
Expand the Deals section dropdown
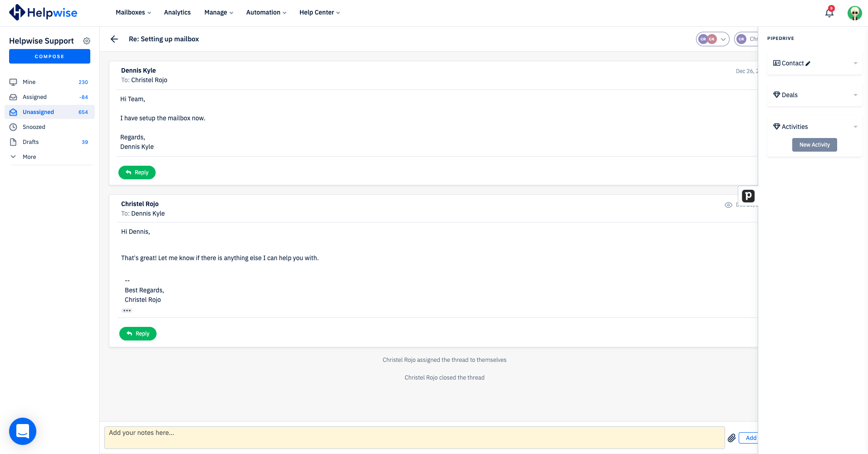(855, 95)
